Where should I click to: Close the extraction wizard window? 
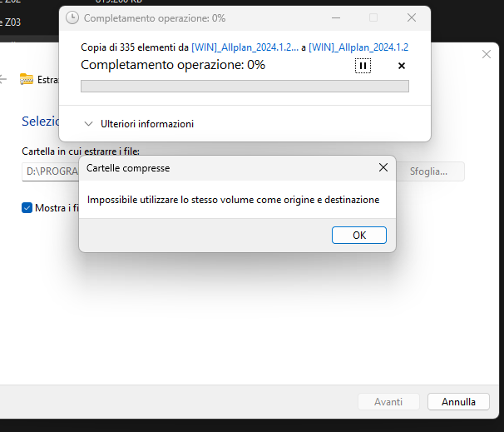(x=487, y=54)
